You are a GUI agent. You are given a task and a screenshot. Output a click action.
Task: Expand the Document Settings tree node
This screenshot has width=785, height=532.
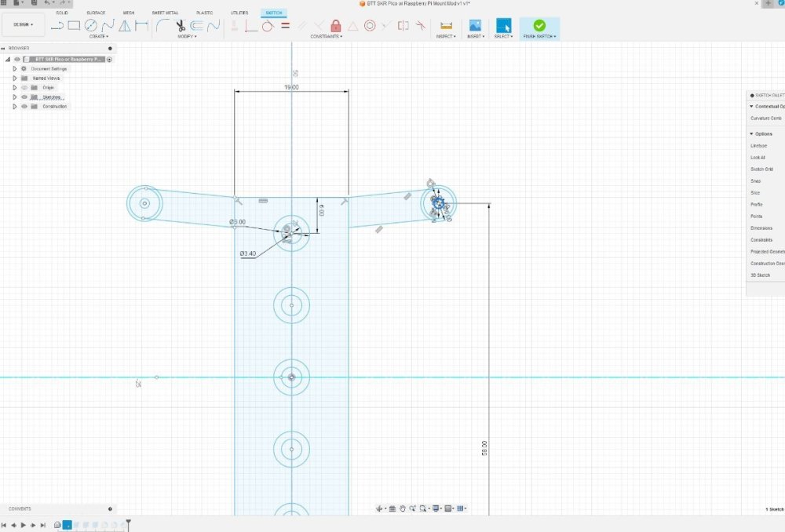click(x=14, y=68)
